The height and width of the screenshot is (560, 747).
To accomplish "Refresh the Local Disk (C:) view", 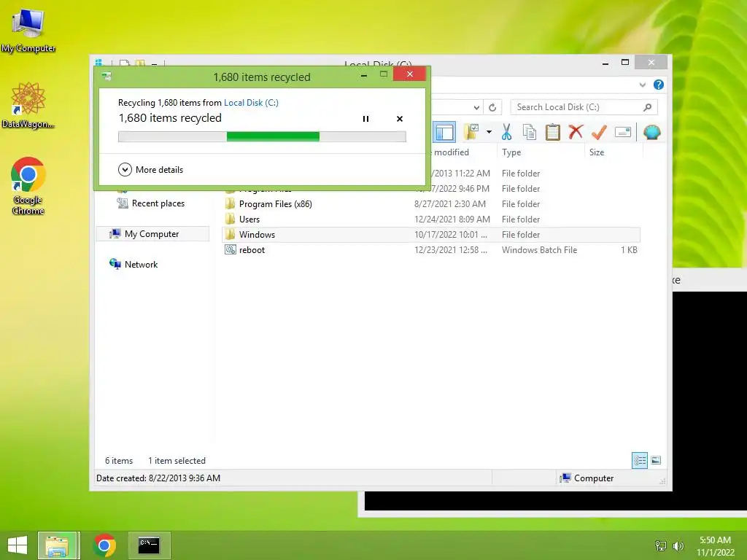I will click(x=492, y=107).
